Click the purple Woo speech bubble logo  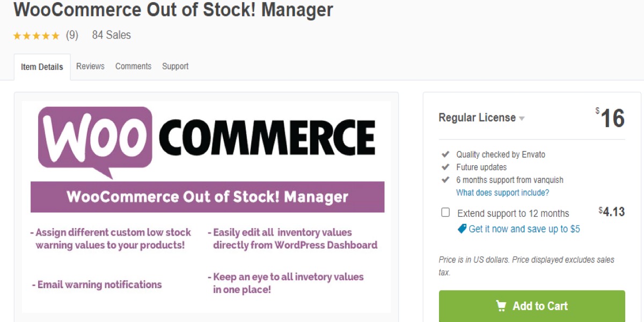point(95,140)
